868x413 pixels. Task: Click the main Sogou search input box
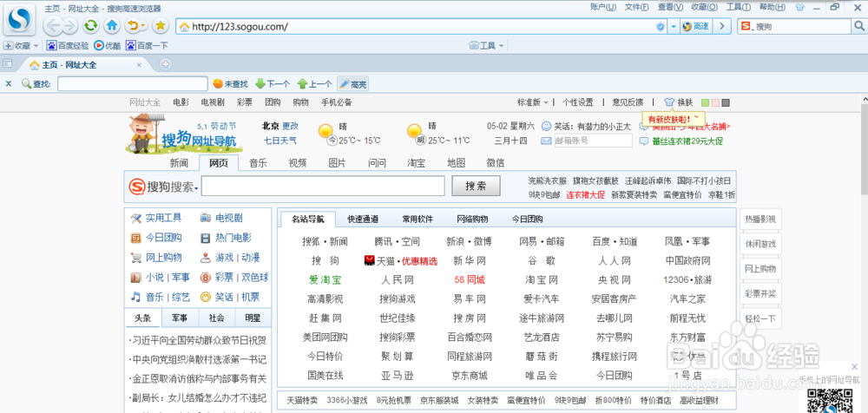[323, 186]
